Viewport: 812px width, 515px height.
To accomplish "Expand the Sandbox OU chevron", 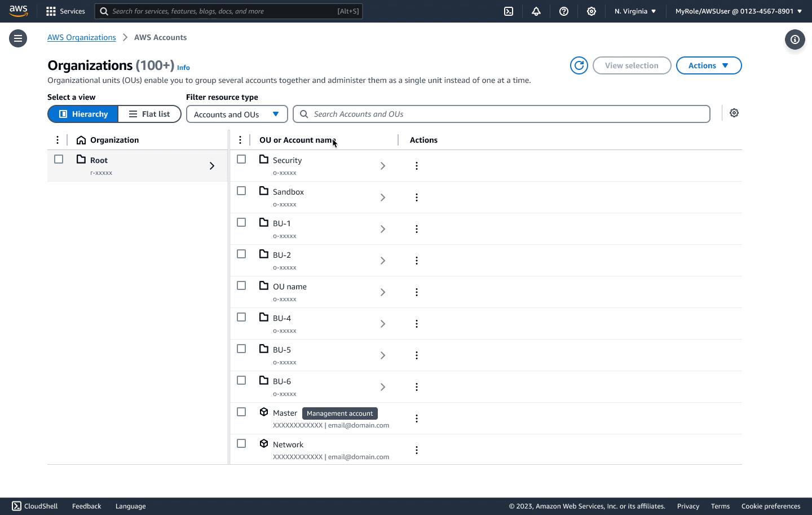I will coord(383,197).
